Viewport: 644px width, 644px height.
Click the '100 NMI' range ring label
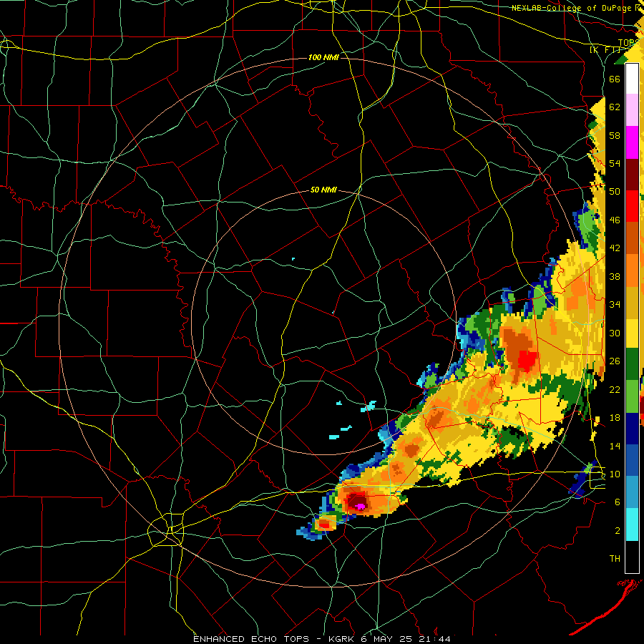tap(323, 57)
